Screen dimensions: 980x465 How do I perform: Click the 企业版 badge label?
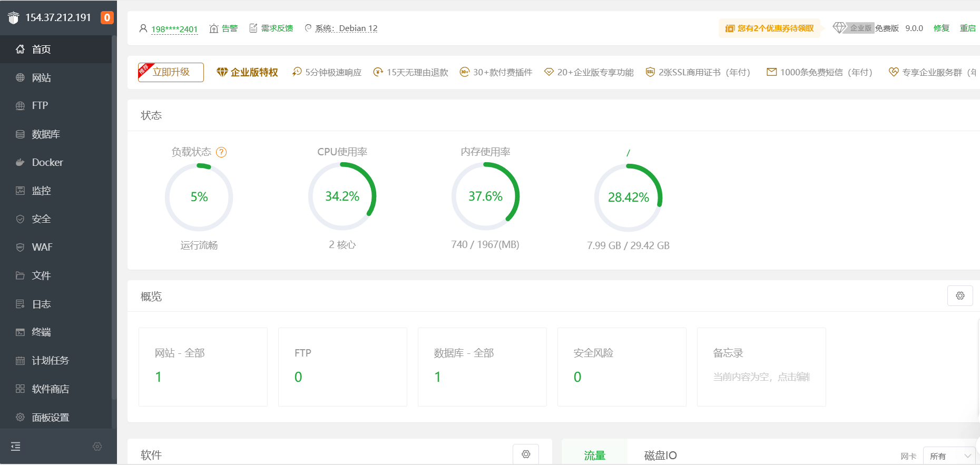pos(860,28)
